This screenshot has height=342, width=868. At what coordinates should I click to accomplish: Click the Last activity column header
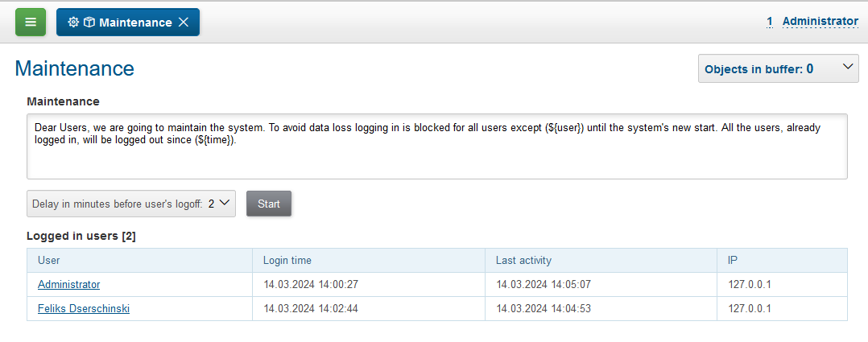point(523,260)
